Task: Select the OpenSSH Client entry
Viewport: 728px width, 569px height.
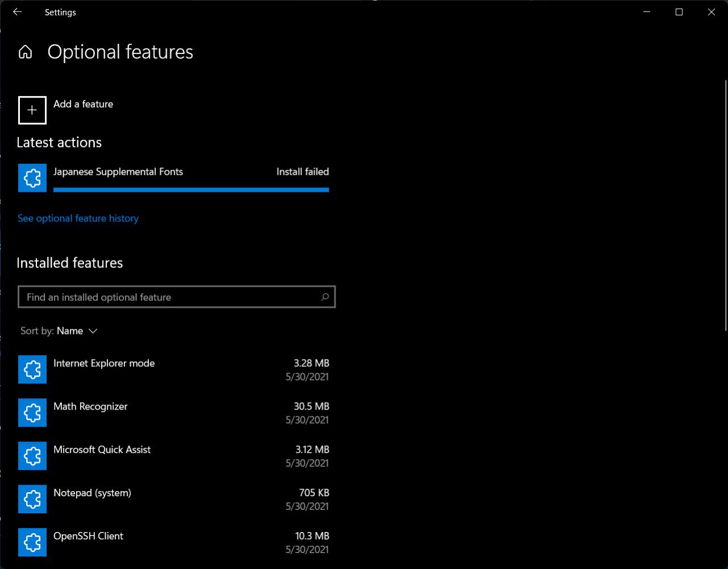Action: coord(173,542)
